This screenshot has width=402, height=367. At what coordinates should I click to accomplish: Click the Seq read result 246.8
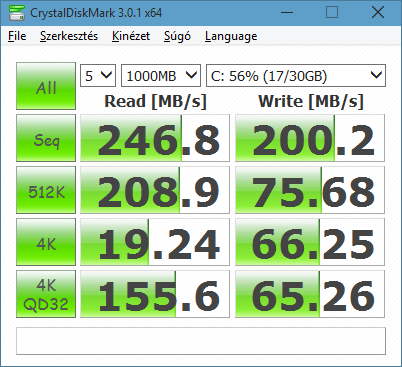point(155,138)
